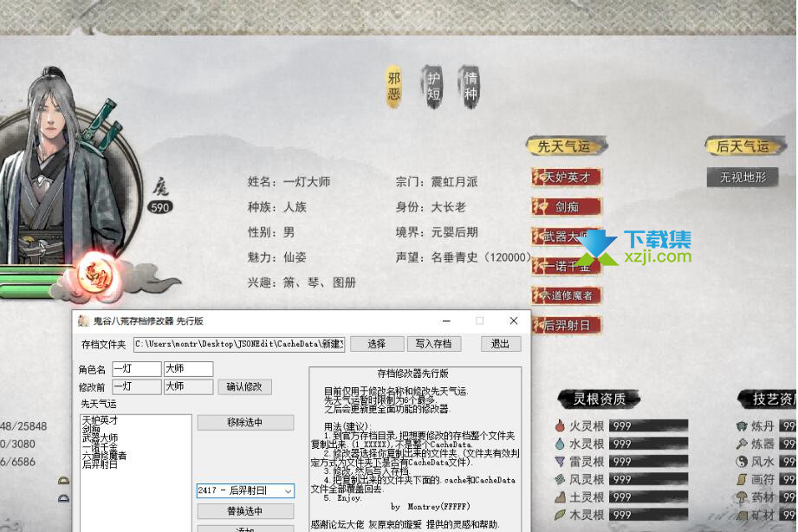Screen dimensions: 798x532
Task: Click the 修改前 first field containing 一灯
Action: point(136,387)
